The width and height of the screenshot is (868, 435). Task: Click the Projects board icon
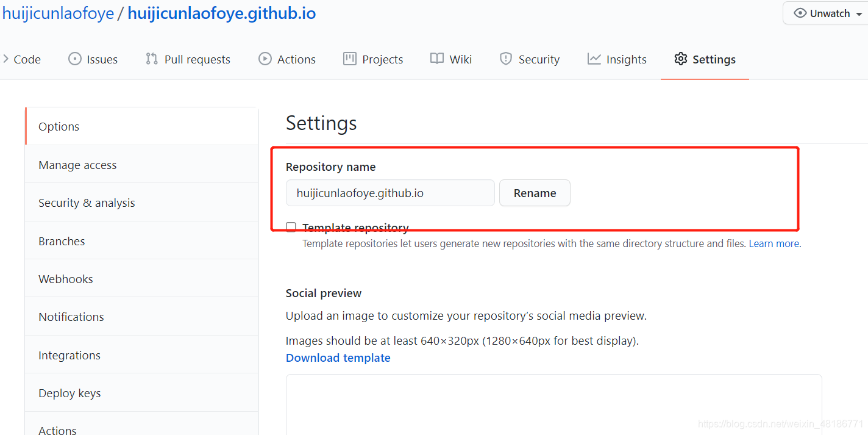[x=349, y=59]
